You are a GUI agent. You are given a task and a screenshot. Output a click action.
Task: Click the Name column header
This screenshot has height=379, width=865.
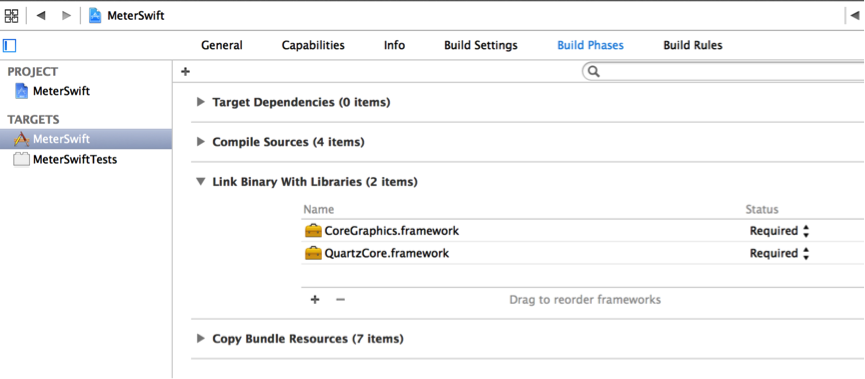tap(319, 210)
